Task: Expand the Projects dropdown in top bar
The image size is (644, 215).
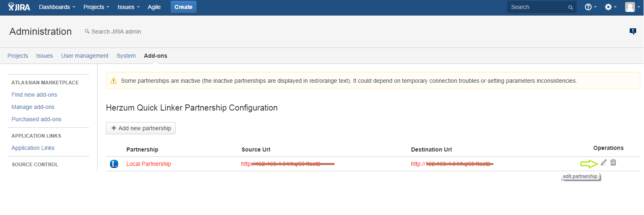Action: pos(96,7)
